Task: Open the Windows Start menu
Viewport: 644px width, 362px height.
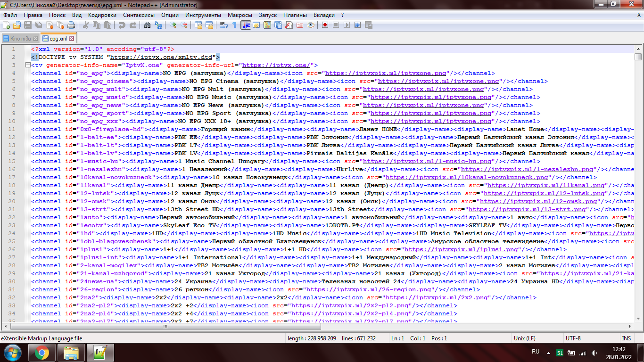Action: [12, 353]
